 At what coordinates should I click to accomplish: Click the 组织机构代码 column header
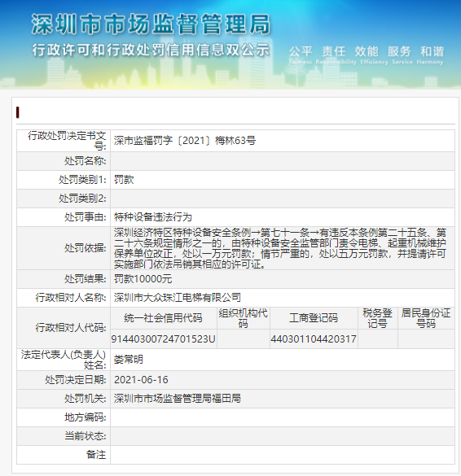coord(243,318)
